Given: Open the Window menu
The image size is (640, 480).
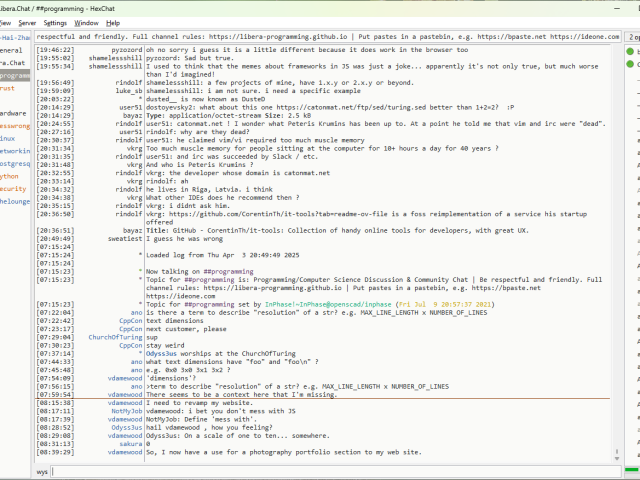Looking at the screenshot, I should click(87, 22).
